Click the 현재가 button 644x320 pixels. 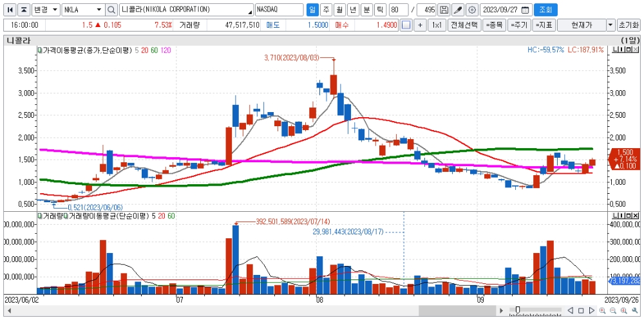pyautogui.click(x=582, y=25)
